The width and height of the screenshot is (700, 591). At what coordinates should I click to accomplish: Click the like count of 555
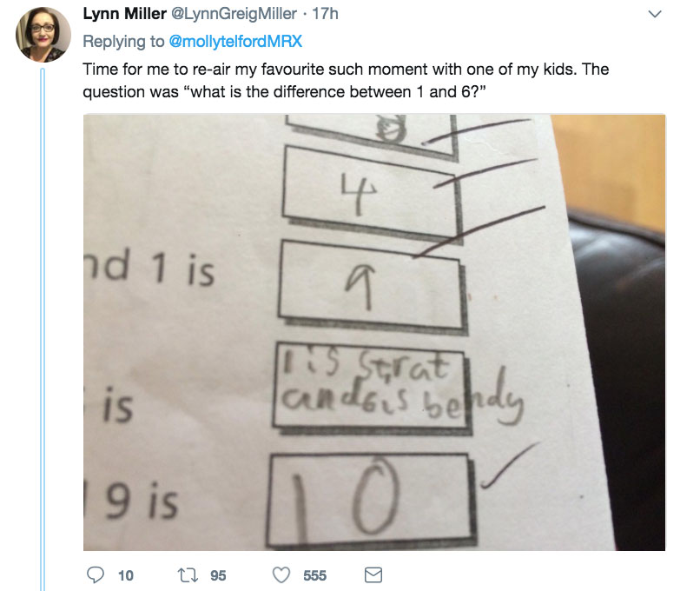314,574
